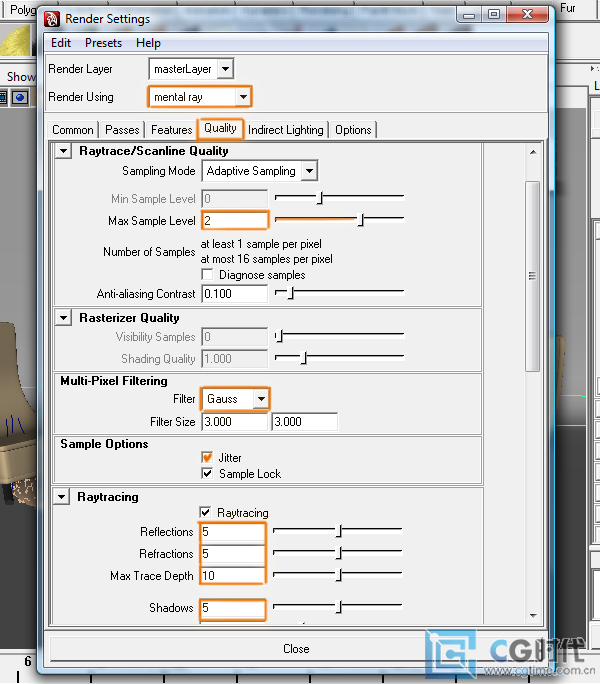Click the Reflections value field
The image size is (600, 684).
(x=233, y=532)
